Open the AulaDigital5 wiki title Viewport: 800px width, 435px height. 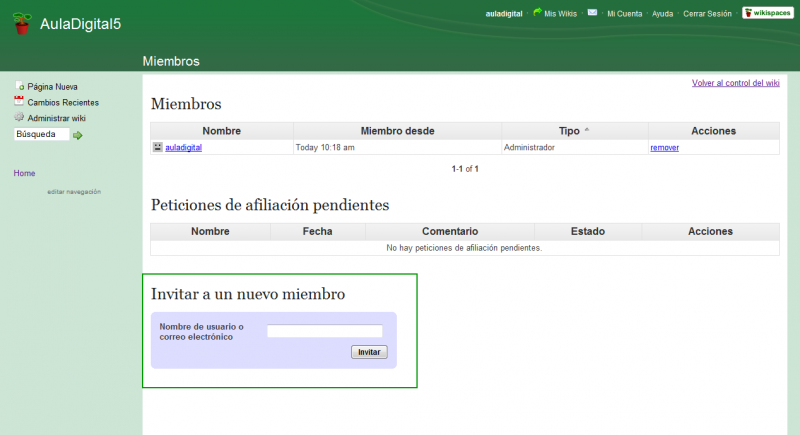[x=81, y=24]
